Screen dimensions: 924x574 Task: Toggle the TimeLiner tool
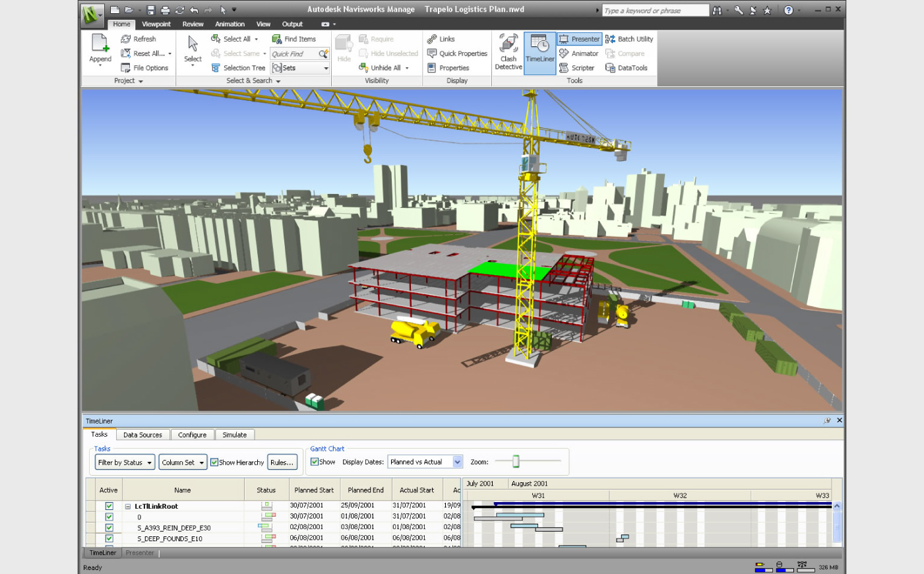tap(540, 53)
